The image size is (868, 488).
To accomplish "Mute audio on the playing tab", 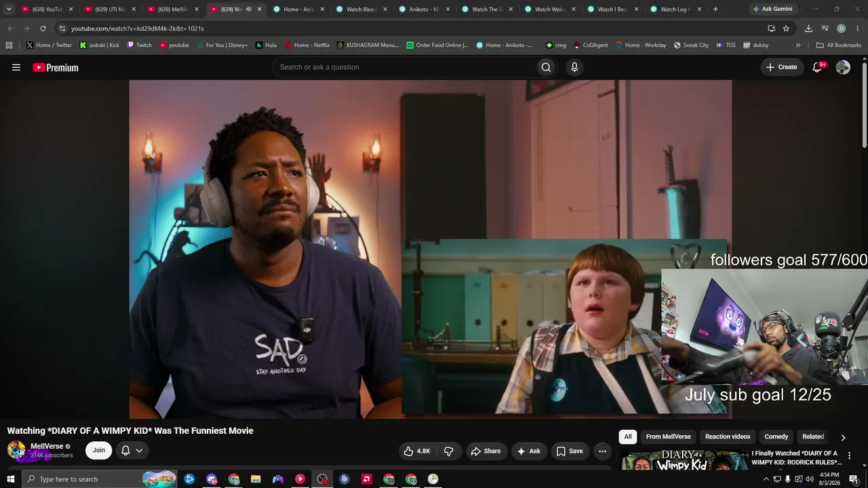I will pos(248,9).
